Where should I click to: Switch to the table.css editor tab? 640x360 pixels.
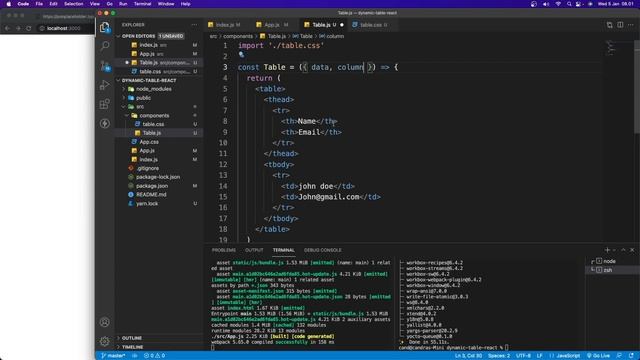click(x=371, y=25)
